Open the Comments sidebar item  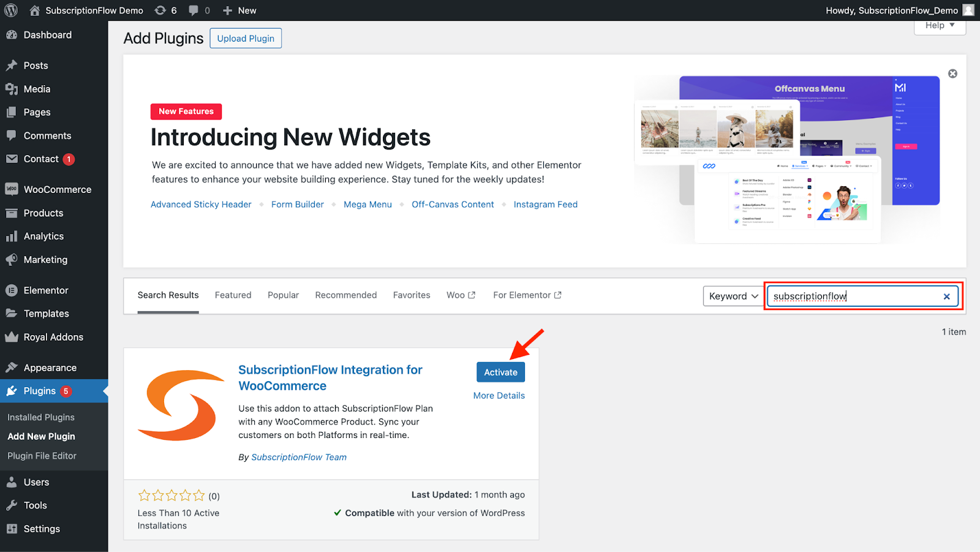[54, 135]
